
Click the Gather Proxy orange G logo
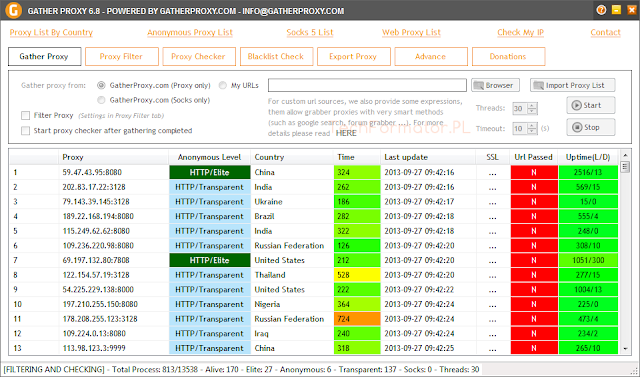pos(13,10)
